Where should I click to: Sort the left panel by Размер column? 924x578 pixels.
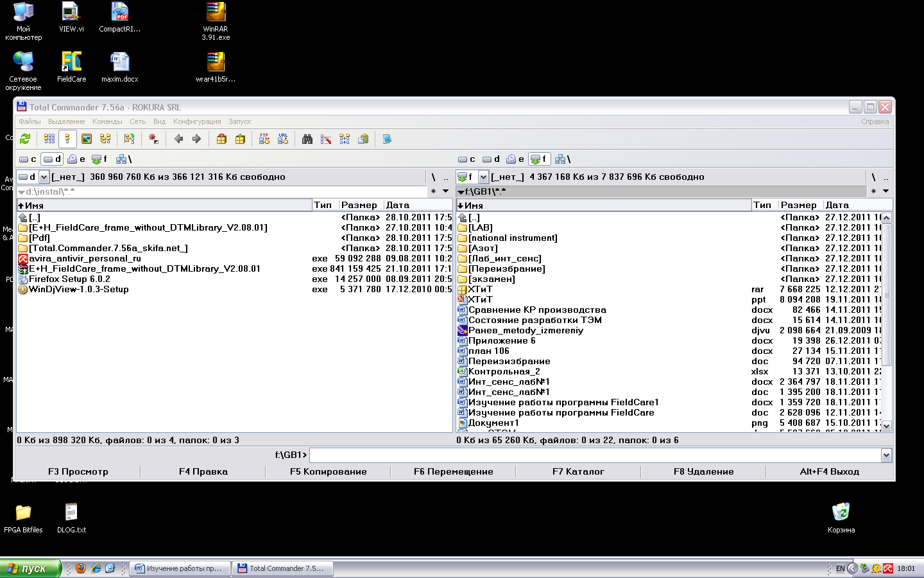click(361, 206)
